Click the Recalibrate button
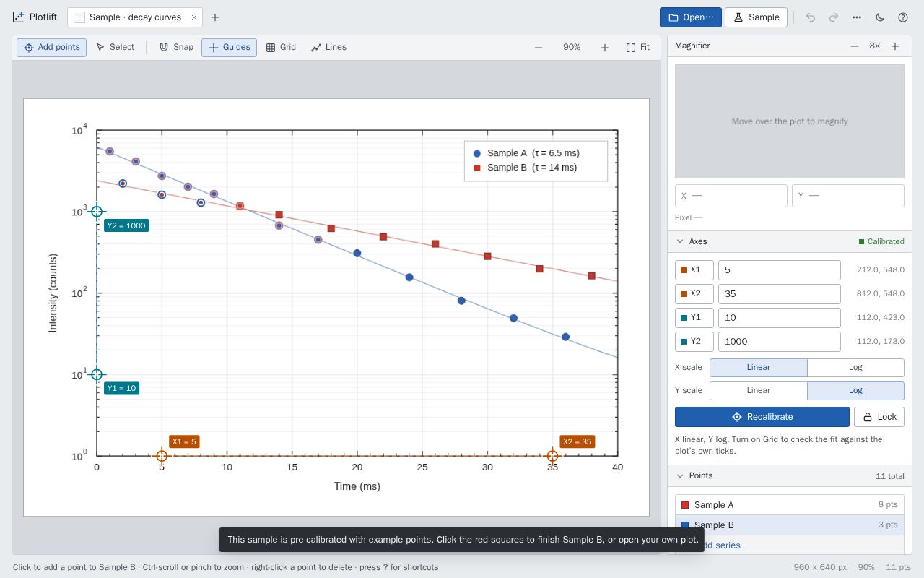Viewport: 924px width, 578px height. tap(762, 417)
